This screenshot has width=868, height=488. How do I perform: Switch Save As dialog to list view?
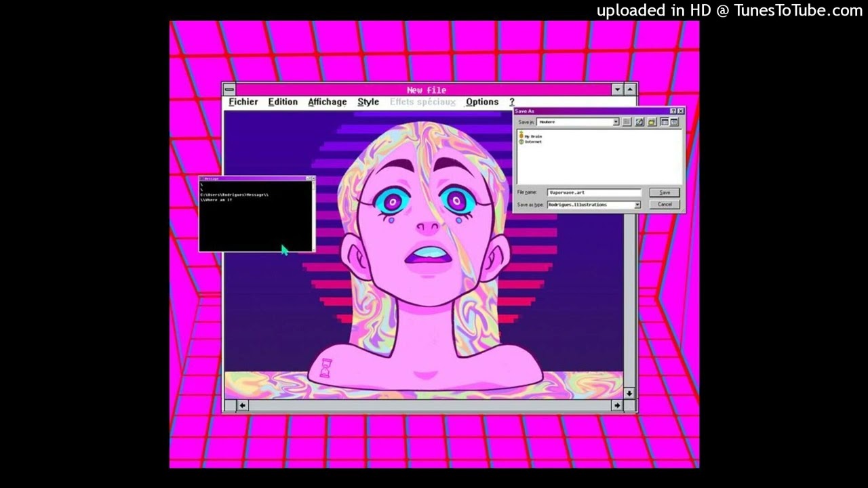[665, 122]
